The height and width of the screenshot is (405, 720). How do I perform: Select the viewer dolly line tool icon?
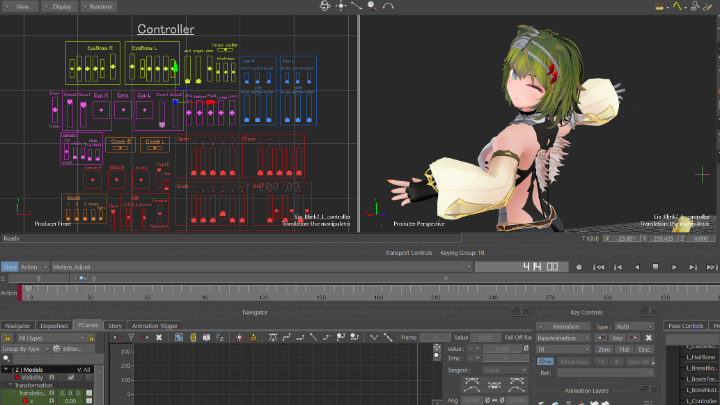pos(356,6)
